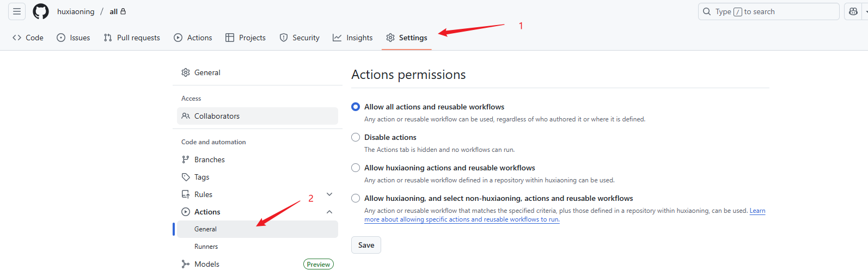Select the Disable actions radio option
The width and height of the screenshot is (868, 270).
coord(356,137)
